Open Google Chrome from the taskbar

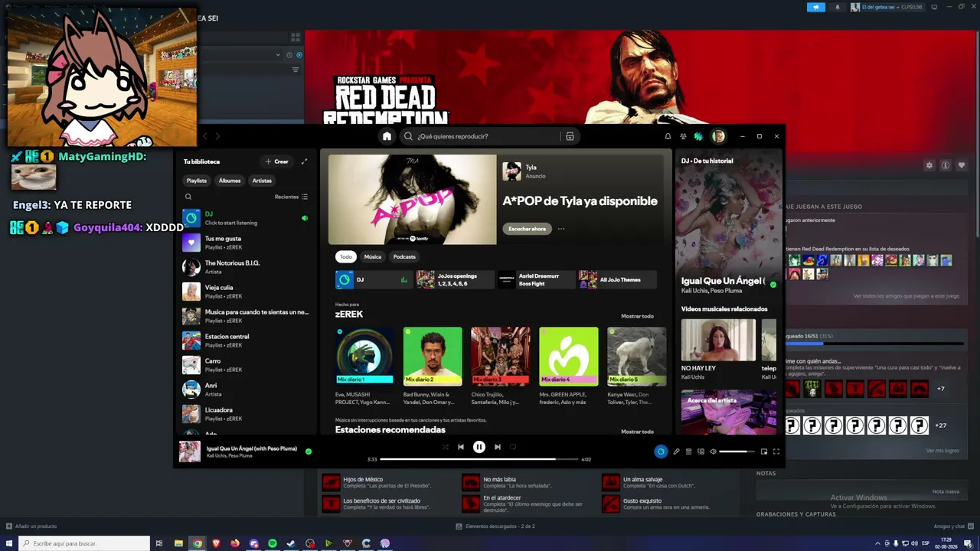pos(198,543)
